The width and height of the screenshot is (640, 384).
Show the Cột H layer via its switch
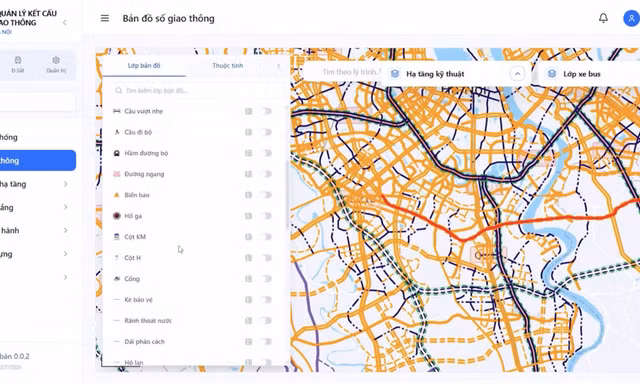(x=266, y=258)
